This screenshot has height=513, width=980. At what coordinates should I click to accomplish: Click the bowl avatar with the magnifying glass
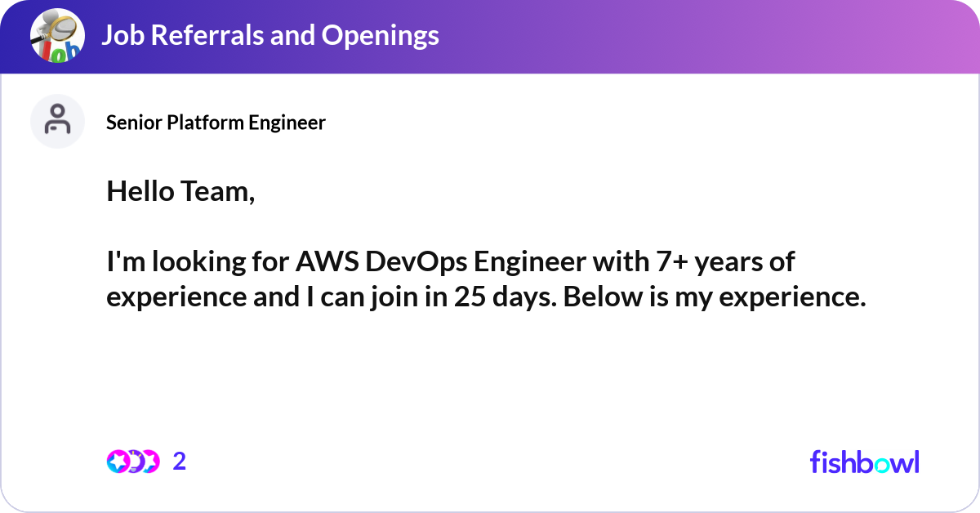pyautogui.click(x=56, y=35)
